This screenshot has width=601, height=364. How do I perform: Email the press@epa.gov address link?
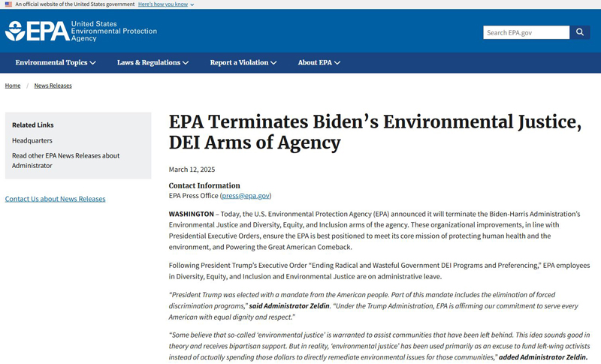246,196
